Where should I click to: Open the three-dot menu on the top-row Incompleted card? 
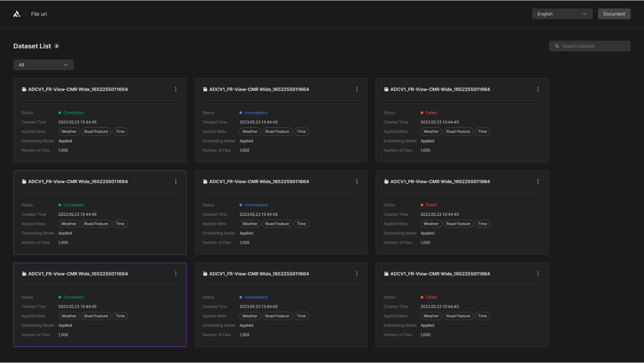(357, 90)
